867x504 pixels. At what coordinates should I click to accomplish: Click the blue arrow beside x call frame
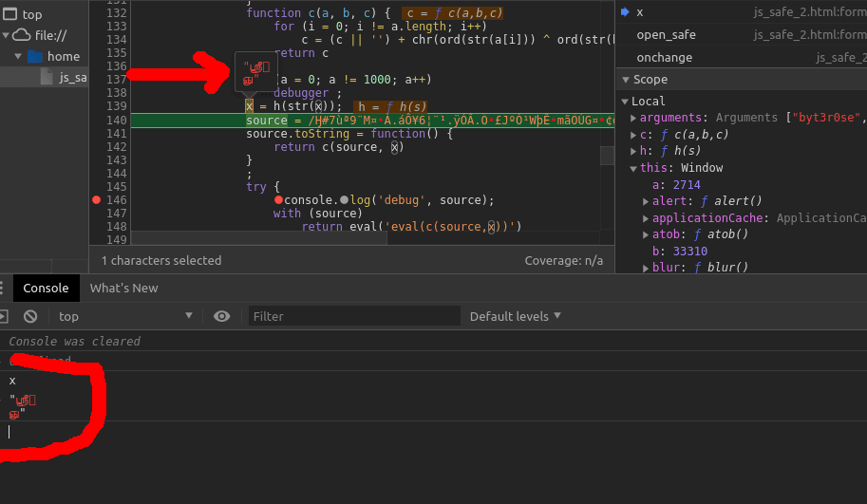[625, 12]
